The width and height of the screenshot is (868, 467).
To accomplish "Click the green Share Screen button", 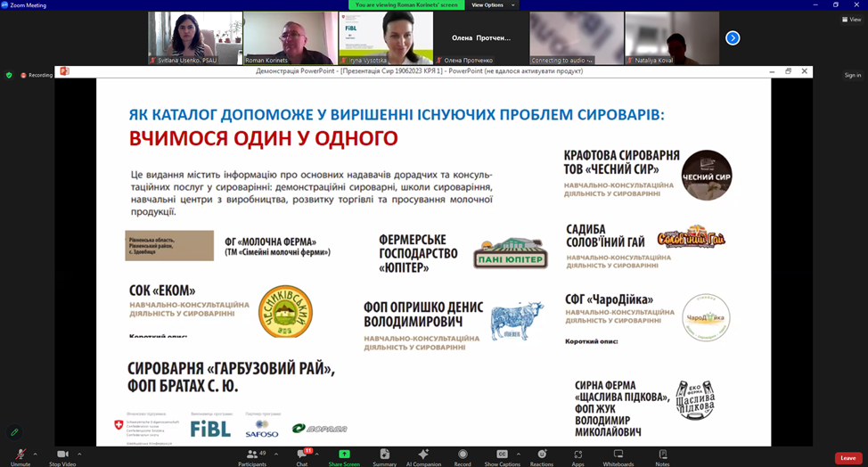I will [344, 457].
